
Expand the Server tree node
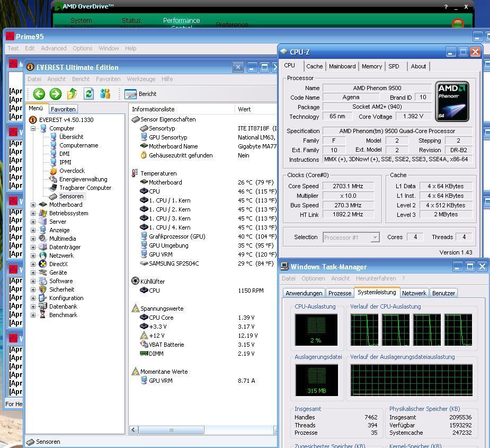33,222
